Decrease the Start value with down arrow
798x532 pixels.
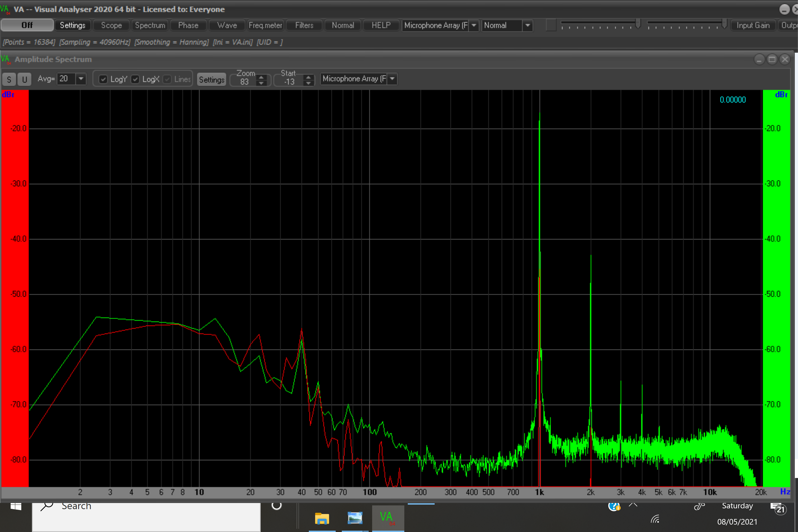[x=308, y=83]
